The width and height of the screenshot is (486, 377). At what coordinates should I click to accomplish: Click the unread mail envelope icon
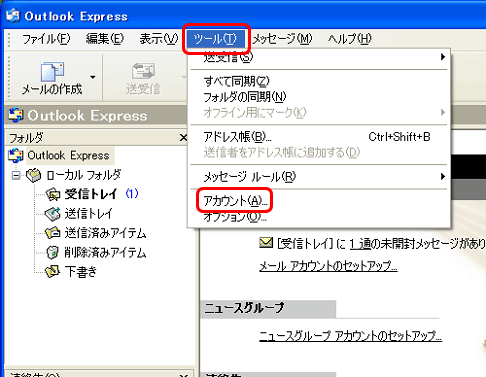266,243
